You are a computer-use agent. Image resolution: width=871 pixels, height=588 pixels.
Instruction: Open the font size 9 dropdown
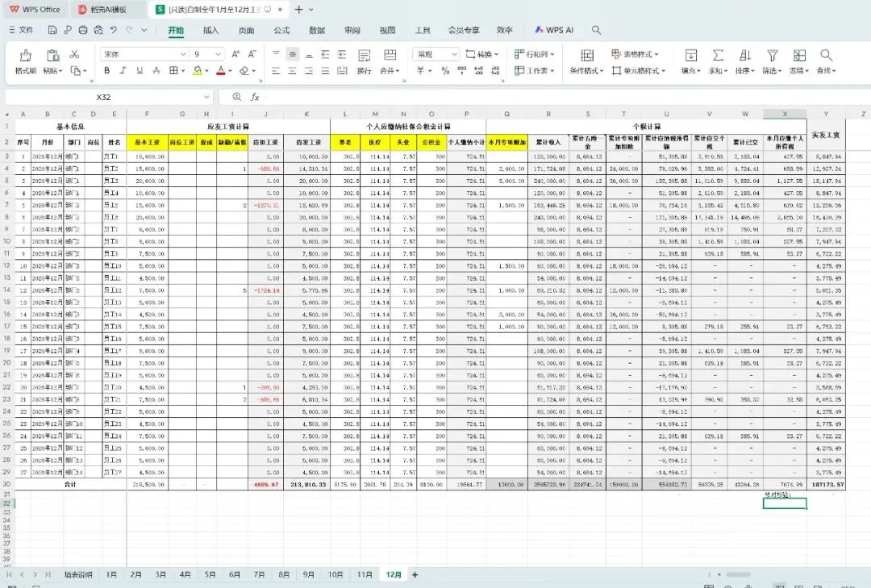click(219, 54)
